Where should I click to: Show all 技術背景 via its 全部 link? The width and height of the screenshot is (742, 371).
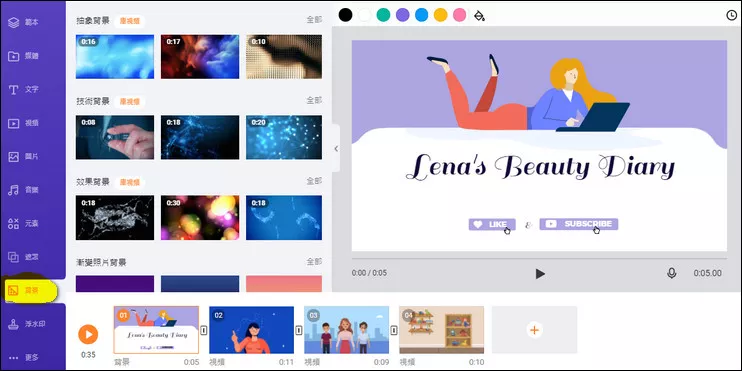click(x=314, y=100)
